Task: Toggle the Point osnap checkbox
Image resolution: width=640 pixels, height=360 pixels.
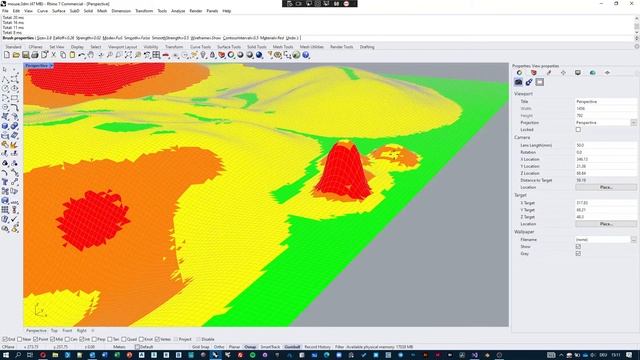Action: pos(36,339)
